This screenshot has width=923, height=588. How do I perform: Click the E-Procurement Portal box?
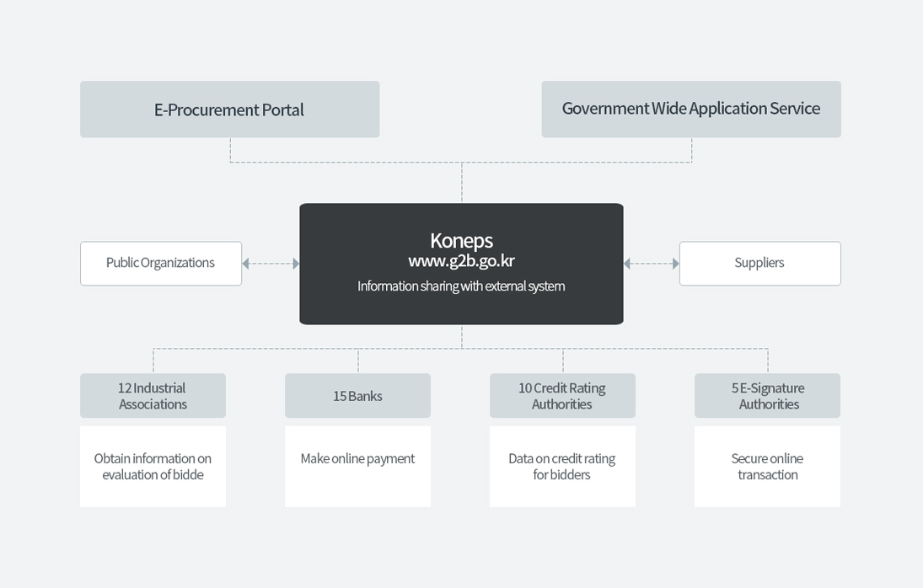click(x=229, y=110)
